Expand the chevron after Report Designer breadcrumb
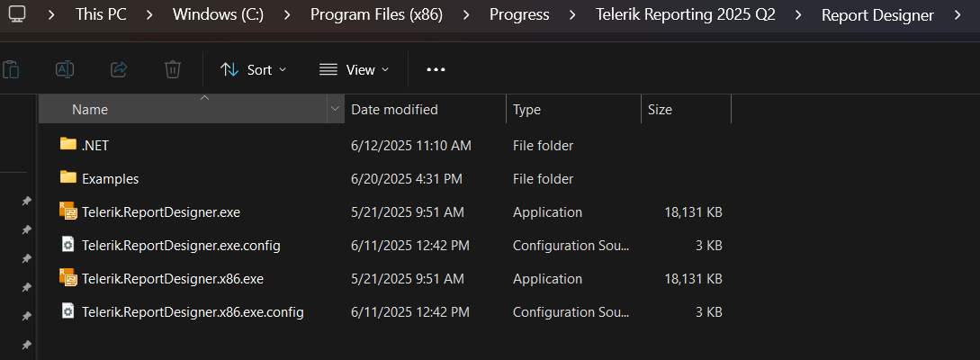 pos(958,15)
